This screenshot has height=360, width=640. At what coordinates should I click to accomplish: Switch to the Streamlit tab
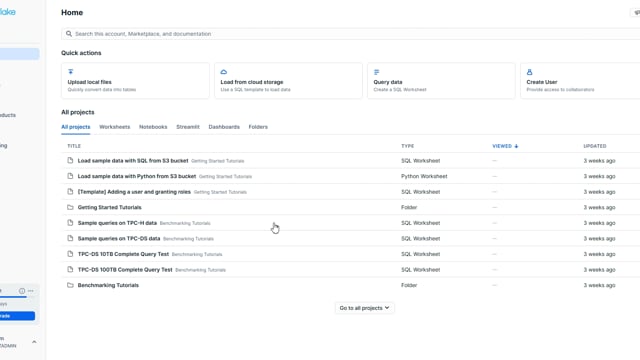(188, 127)
